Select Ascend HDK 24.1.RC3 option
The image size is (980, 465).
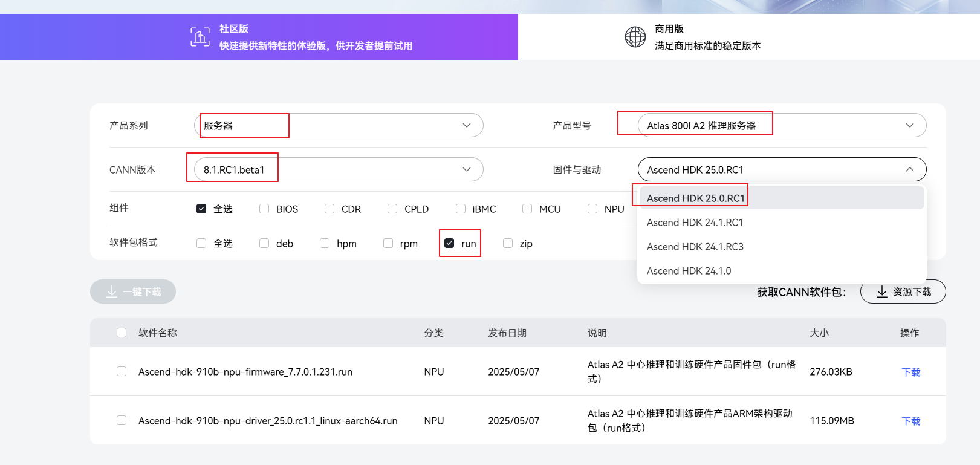coord(695,247)
